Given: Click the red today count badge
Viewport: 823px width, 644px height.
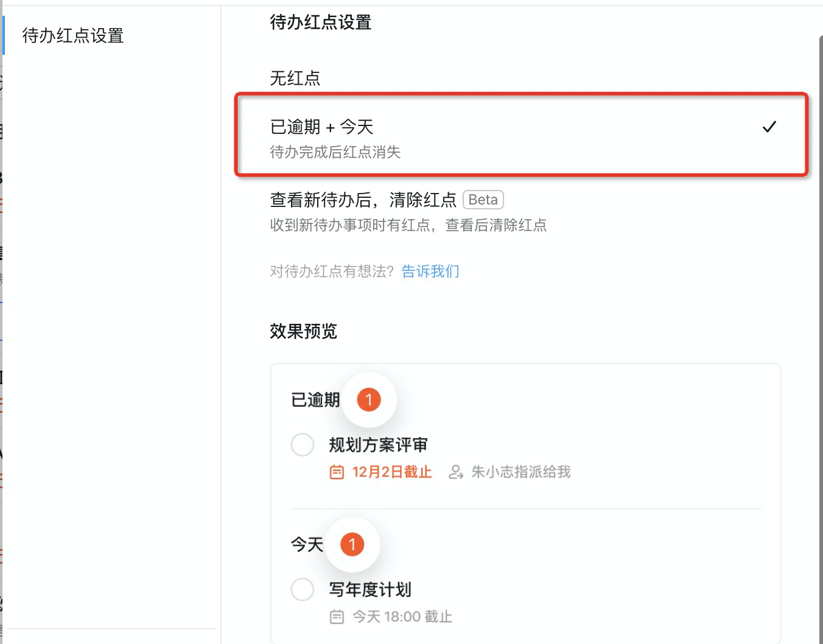Looking at the screenshot, I should [x=352, y=544].
